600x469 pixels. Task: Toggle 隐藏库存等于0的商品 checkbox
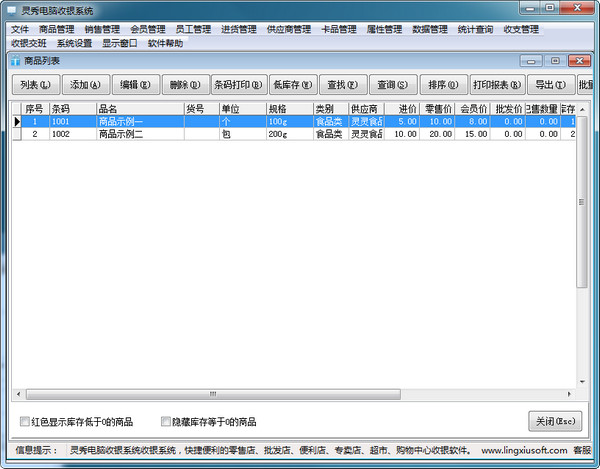[166, 422]
